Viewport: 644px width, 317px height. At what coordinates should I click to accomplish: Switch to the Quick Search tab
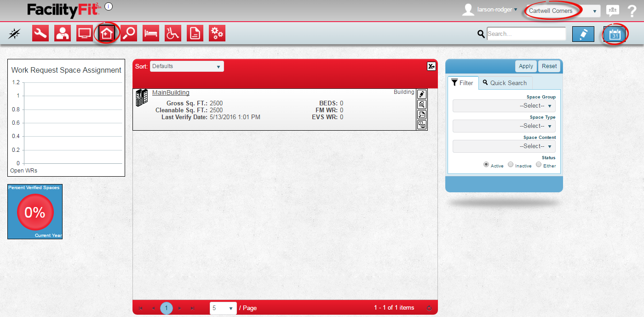505,83
